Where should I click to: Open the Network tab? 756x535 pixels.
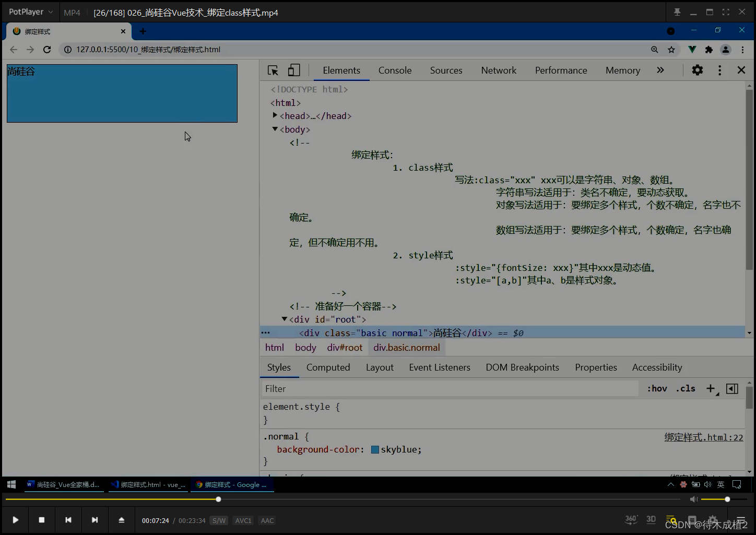[x=499, y=70]
